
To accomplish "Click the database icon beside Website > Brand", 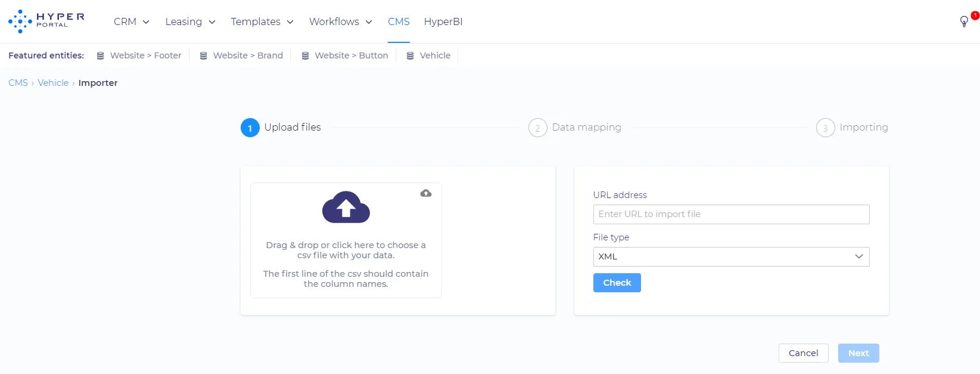I will (x=204, y=55).
